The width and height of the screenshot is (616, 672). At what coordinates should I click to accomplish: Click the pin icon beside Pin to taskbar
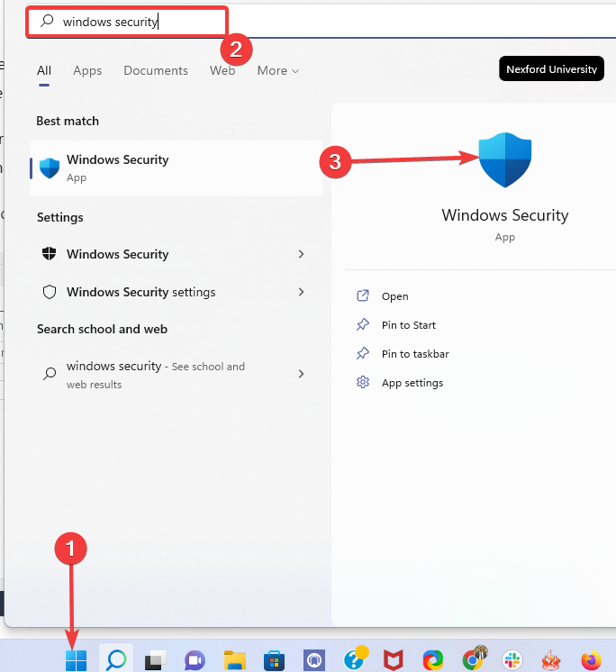tap(363, 353)
